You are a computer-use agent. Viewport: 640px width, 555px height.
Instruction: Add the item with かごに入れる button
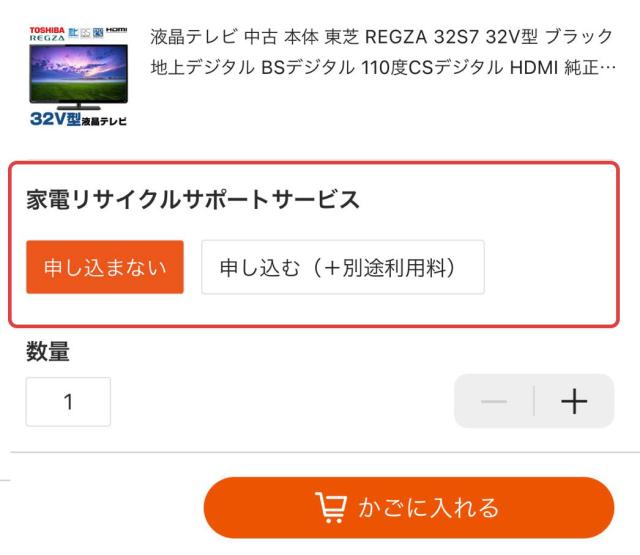click(x=408, y=508)
